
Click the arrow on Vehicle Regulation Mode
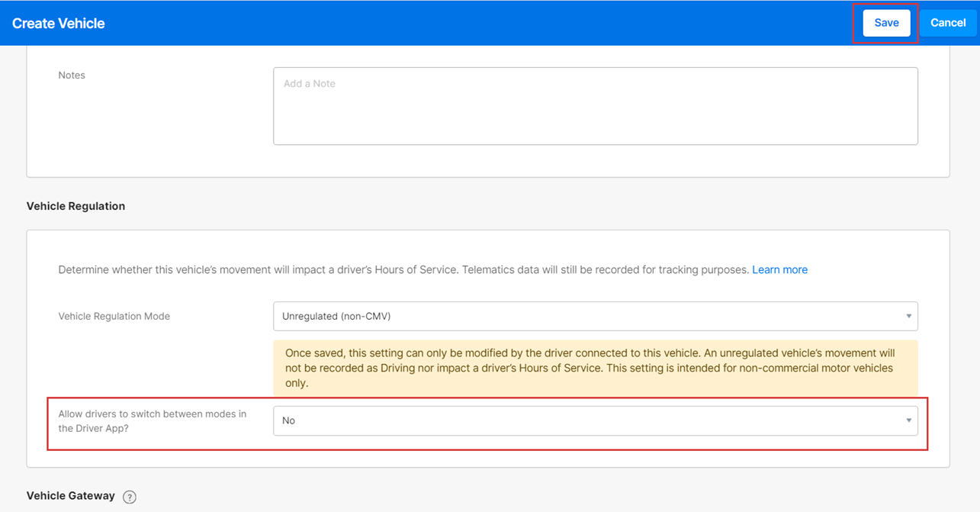[x=908, y=316]
